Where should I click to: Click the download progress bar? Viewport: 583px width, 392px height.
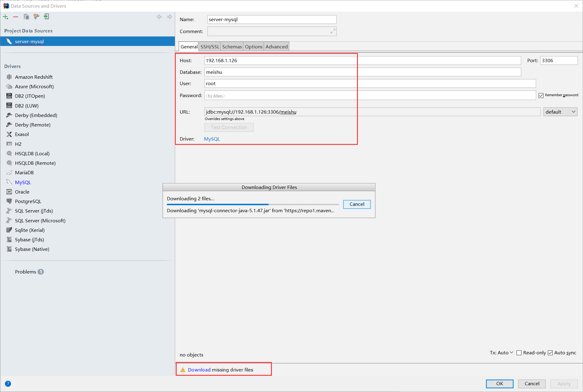tap(253, 204)
